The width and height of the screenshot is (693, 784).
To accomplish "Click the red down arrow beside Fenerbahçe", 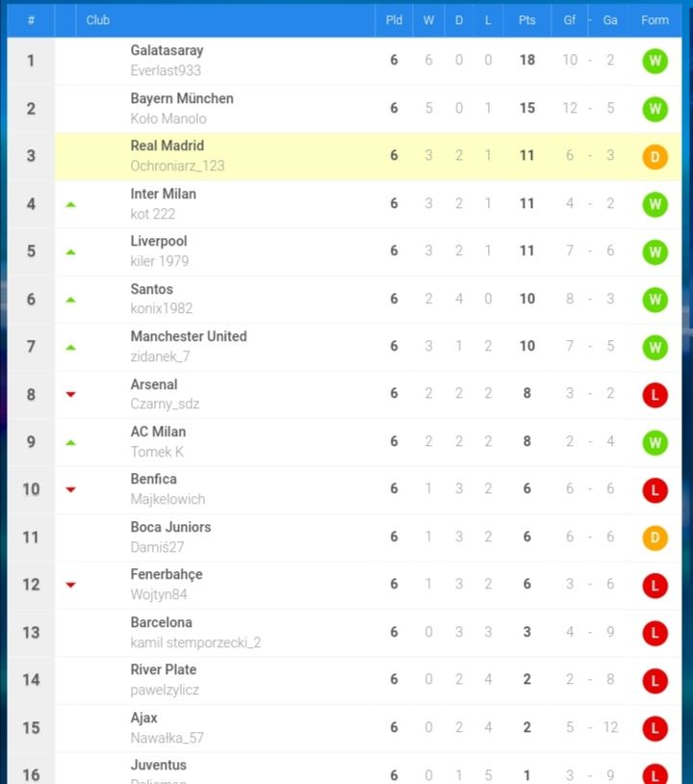I will (x=71, y=585).
